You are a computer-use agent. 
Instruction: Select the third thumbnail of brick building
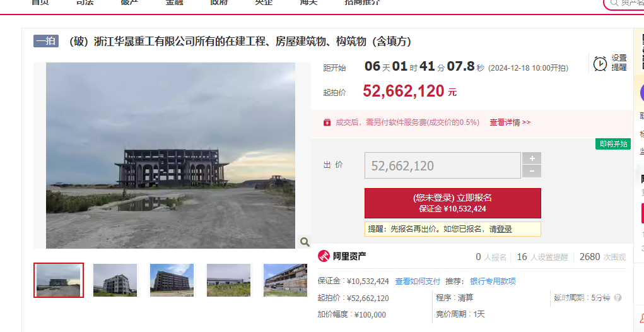[x=172, y=280]
